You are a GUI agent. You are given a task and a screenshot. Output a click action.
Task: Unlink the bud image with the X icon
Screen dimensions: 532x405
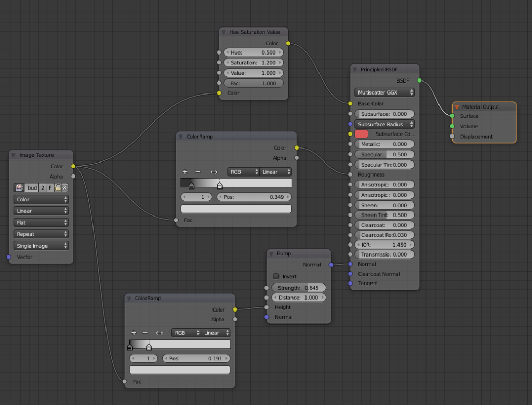65,187
